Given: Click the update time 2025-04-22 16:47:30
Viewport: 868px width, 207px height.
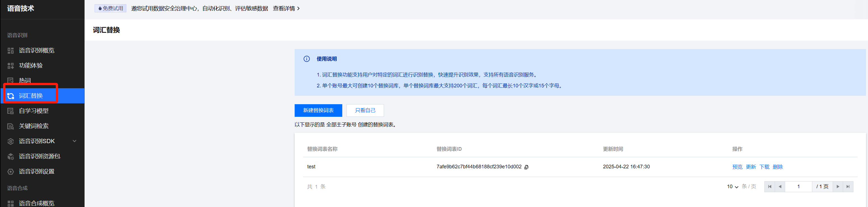Looking at the screenshot, I should [626, 167].
